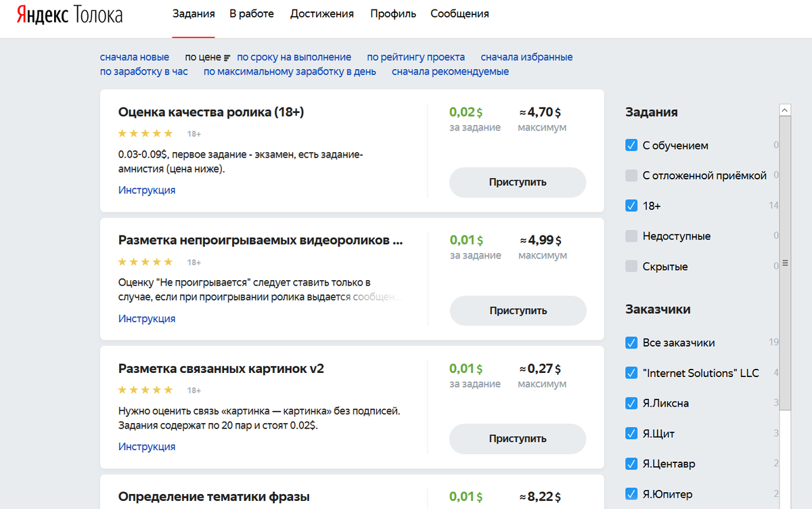
Task: Open the "Сообщения" tab
Action: [x=459, y=13]
